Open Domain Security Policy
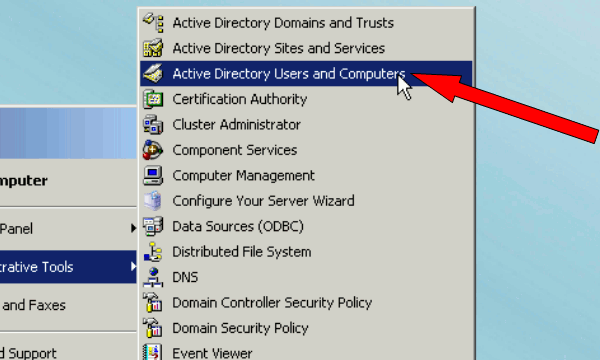Viewport: 600px width, 360px height. click(306, 328)
